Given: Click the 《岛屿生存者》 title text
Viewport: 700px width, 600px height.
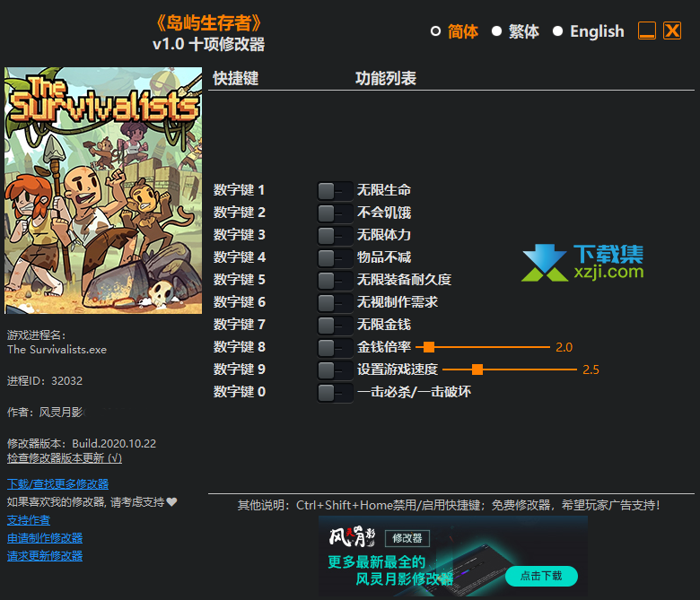Looking at the screenshot, I should click(x=208, y=23).
